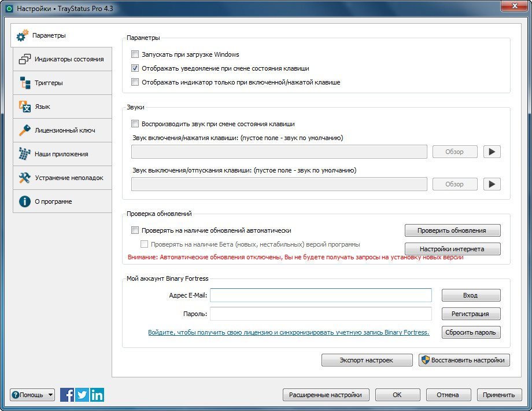
Task: Open Настройки интернета
Action: [x=452, y=249]
